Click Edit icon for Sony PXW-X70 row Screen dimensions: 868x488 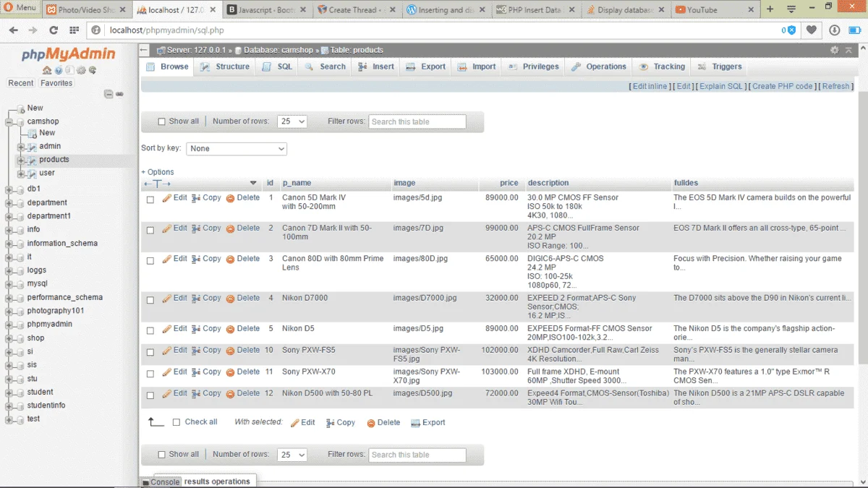tap(167, 372)
